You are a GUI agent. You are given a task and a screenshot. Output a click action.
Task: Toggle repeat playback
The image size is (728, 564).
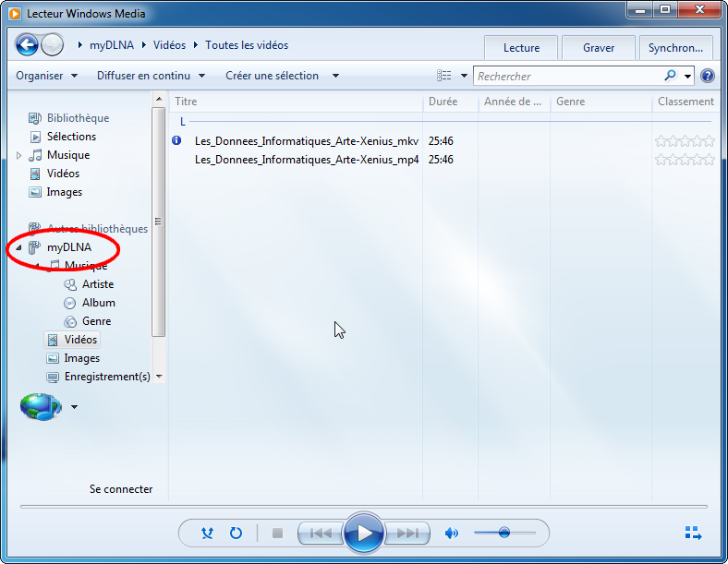(x=236, y=533)
